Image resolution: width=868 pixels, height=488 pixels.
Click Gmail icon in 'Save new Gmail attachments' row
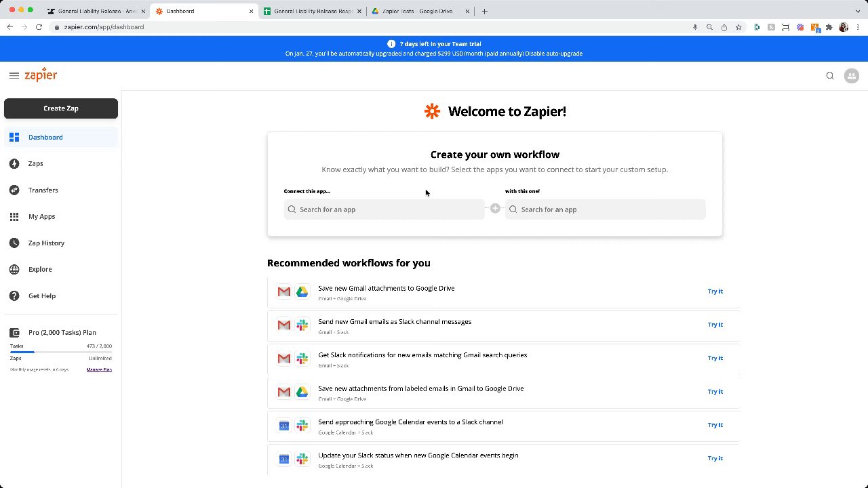click(284, 291)
